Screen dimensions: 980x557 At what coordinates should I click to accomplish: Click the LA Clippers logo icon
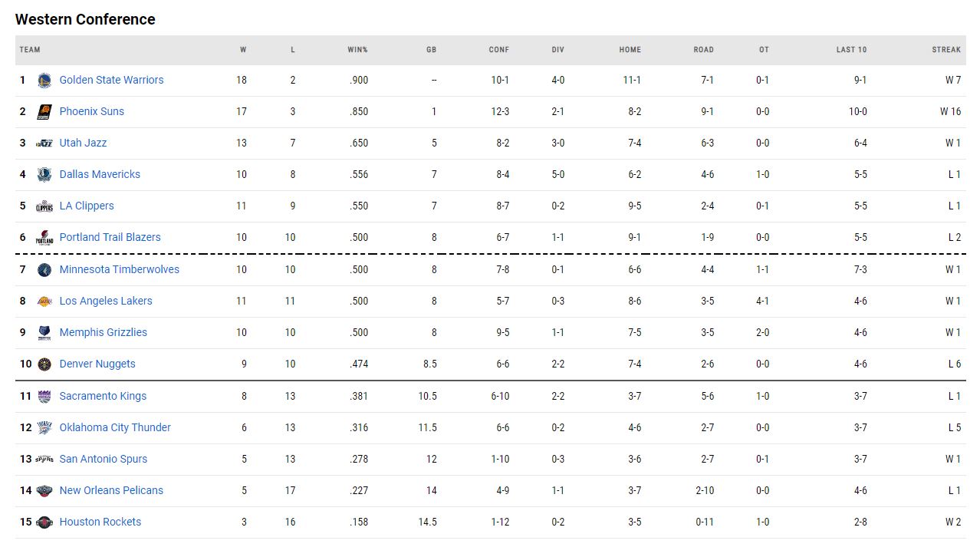[44, 206]
